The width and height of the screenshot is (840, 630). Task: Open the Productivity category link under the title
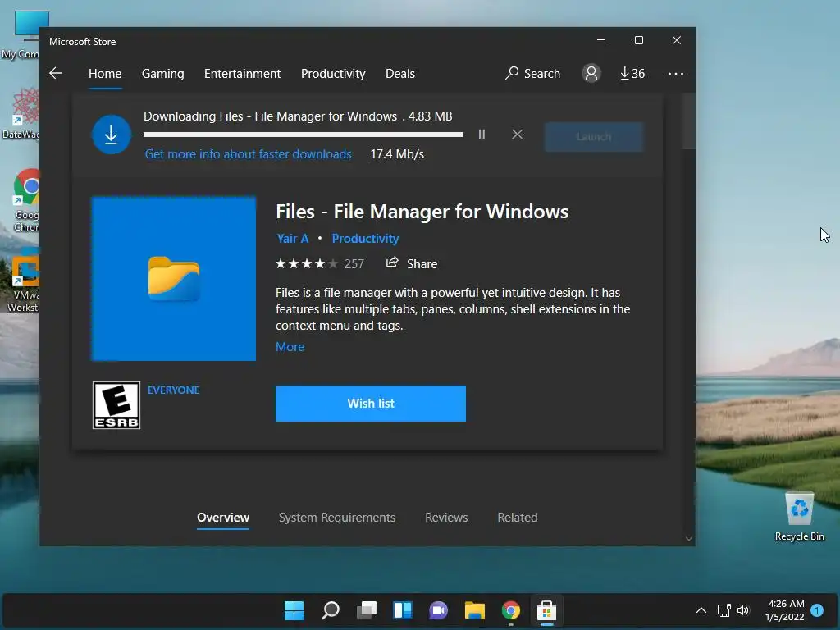click(365, 239)
